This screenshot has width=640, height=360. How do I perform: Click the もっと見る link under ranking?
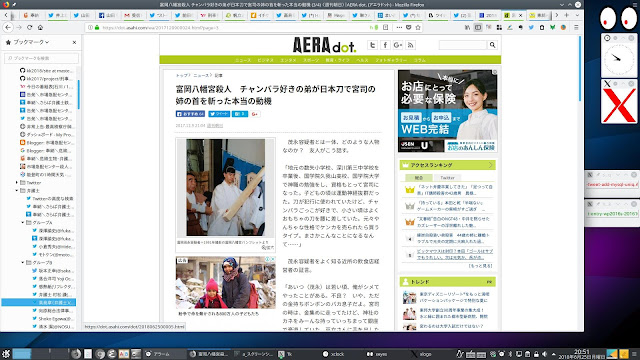coord(480,266)
